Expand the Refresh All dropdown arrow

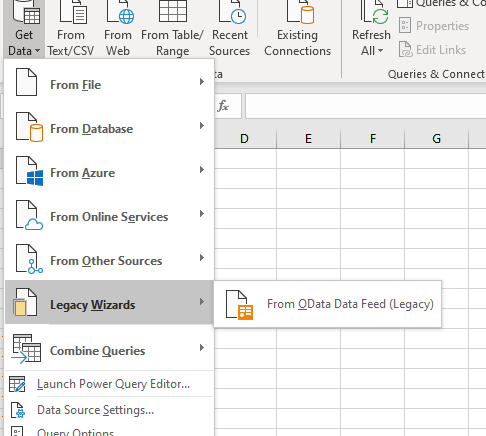(x=380, y=51)
